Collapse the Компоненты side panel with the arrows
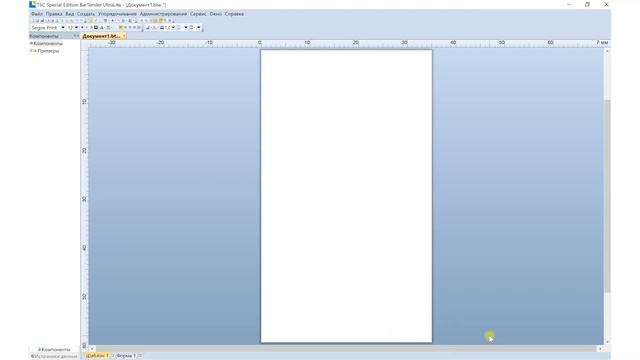 pos(76,36)
